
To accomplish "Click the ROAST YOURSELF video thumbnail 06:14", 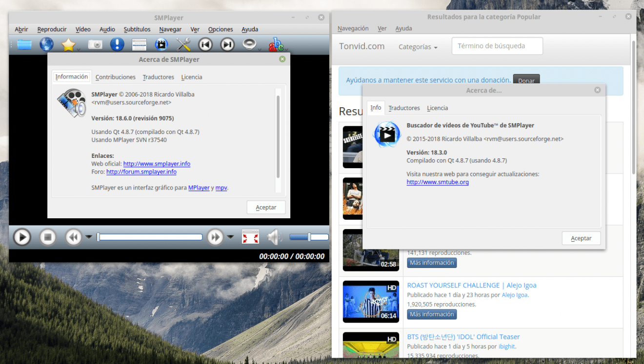I will pos(371,302).
